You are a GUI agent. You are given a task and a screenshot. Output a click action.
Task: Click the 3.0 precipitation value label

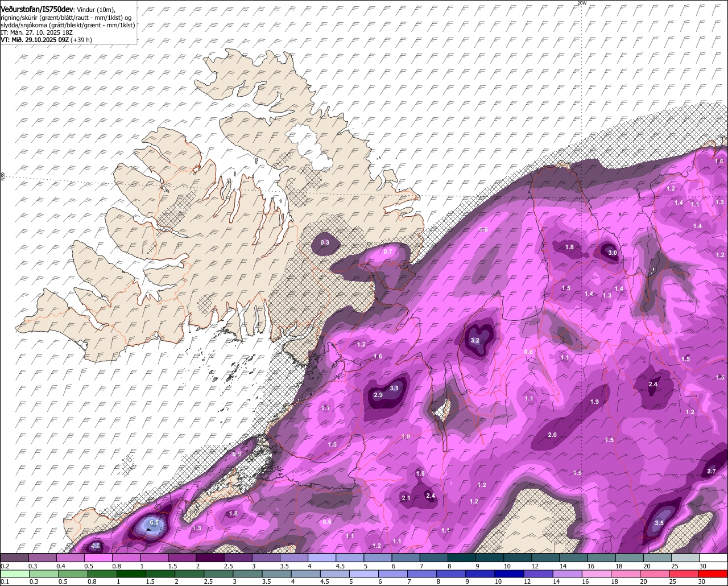[612, 253]
